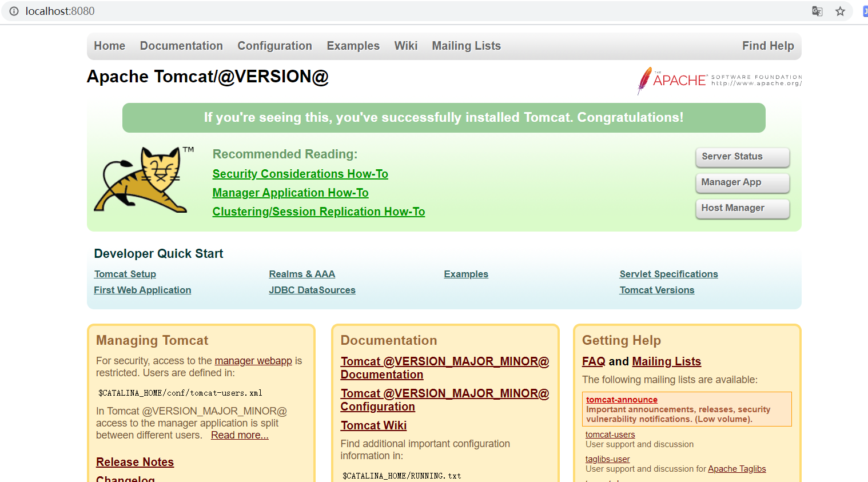Open Security Considerations How-To link
The width and height of the screenshot is (868, 482).
point(300,174)
